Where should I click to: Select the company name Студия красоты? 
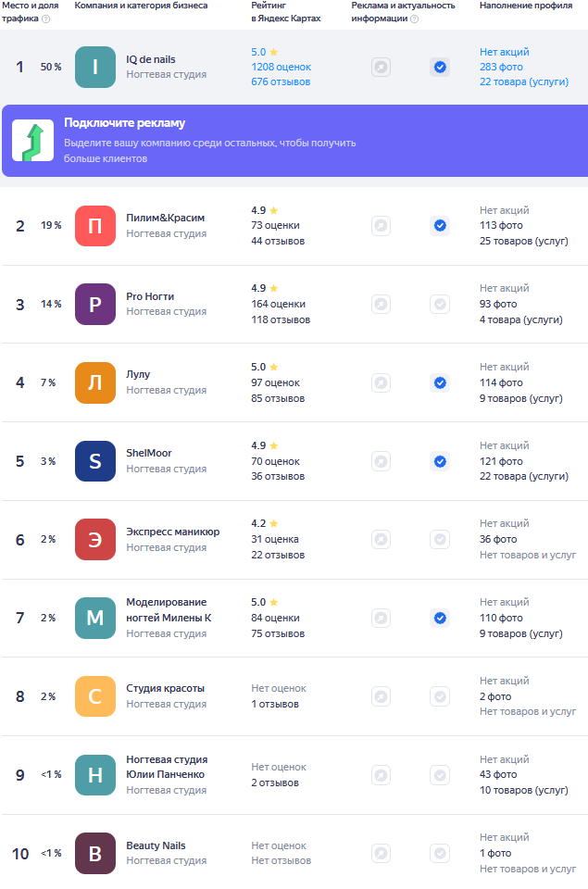[x=165, y=688]
